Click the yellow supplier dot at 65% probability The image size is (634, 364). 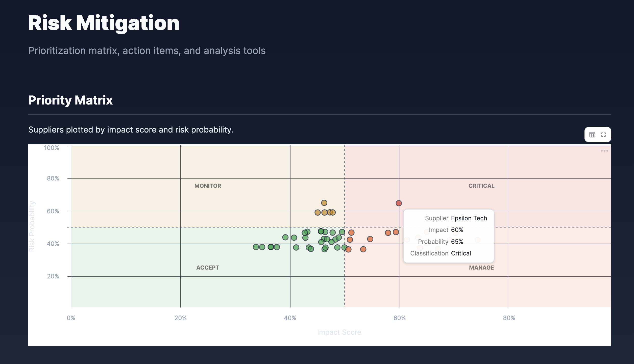[324, 202]
